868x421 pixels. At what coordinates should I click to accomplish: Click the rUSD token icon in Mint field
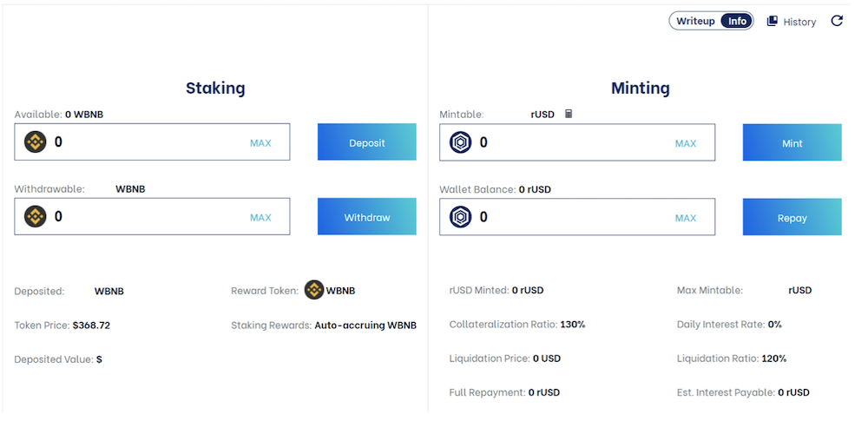click(x=461, y=142)
